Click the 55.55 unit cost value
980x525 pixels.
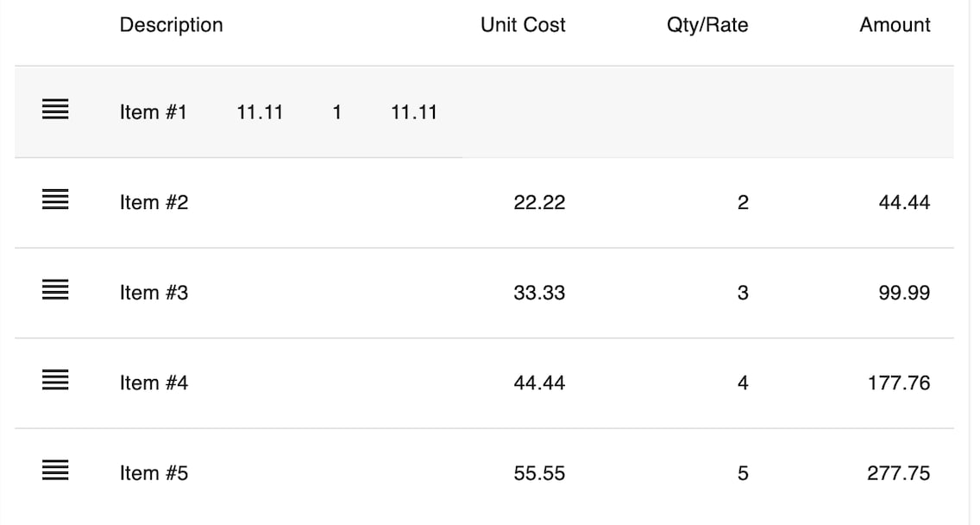pyautogui.click(x=539, y=473)
